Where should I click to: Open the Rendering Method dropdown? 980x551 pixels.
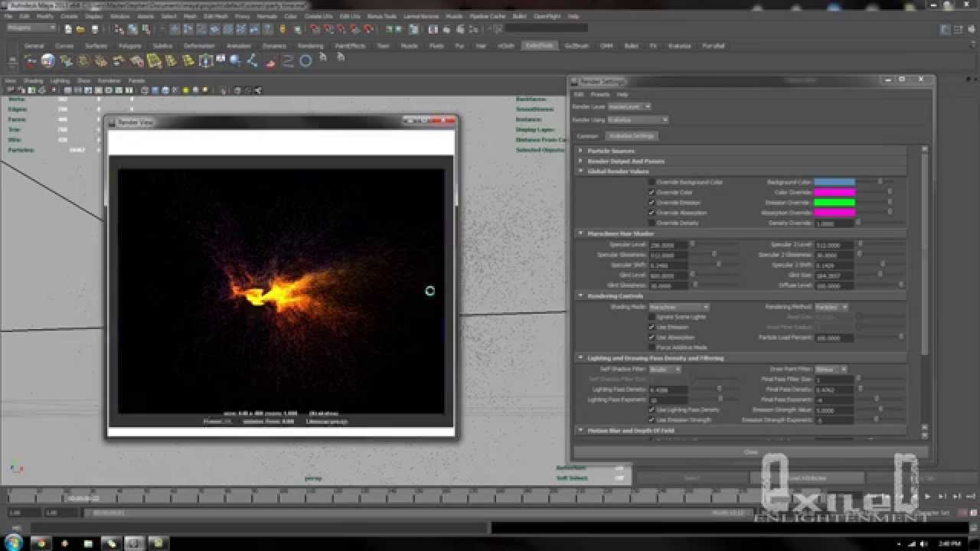(831, 307)
